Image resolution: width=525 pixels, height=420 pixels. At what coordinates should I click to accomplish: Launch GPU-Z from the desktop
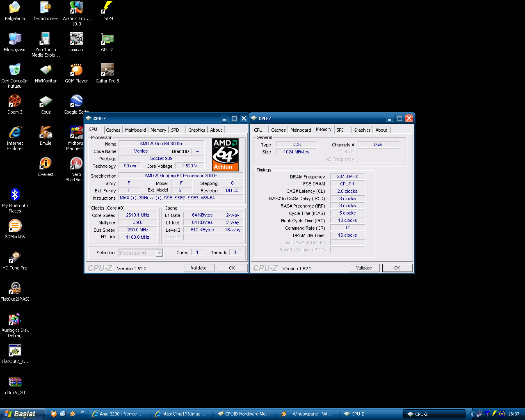(x=107, y=42)
